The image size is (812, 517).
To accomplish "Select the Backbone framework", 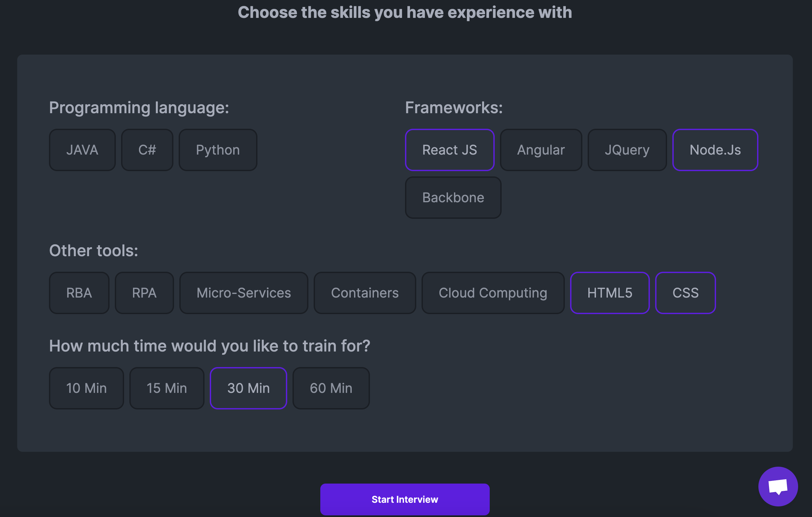I will coord(453,198).
